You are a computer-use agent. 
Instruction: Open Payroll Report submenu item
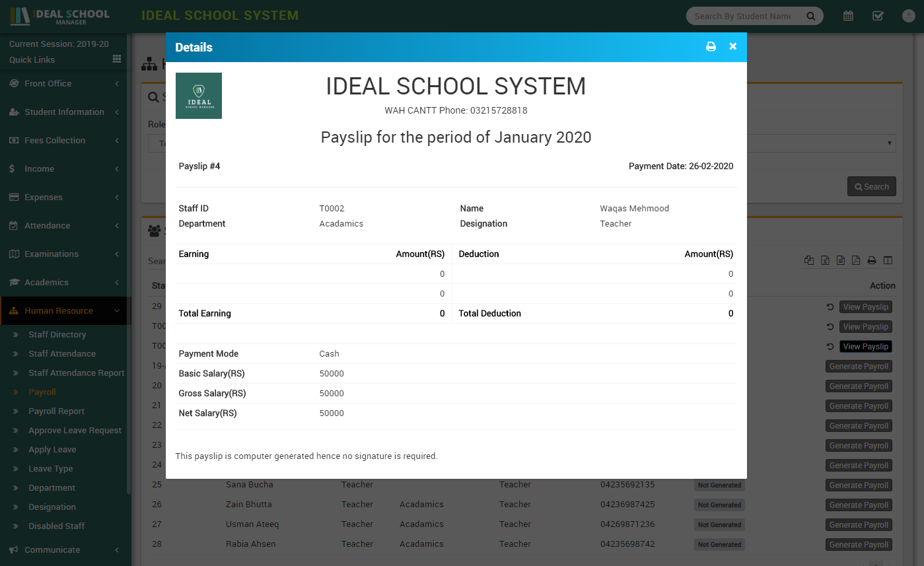click(x=57, y=411)
